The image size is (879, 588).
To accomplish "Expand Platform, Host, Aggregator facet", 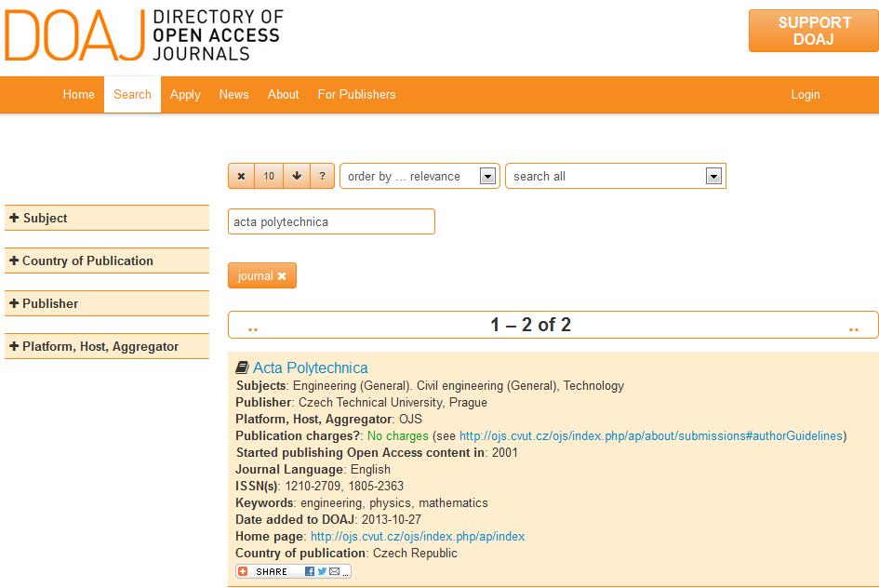I will point(107,346).
